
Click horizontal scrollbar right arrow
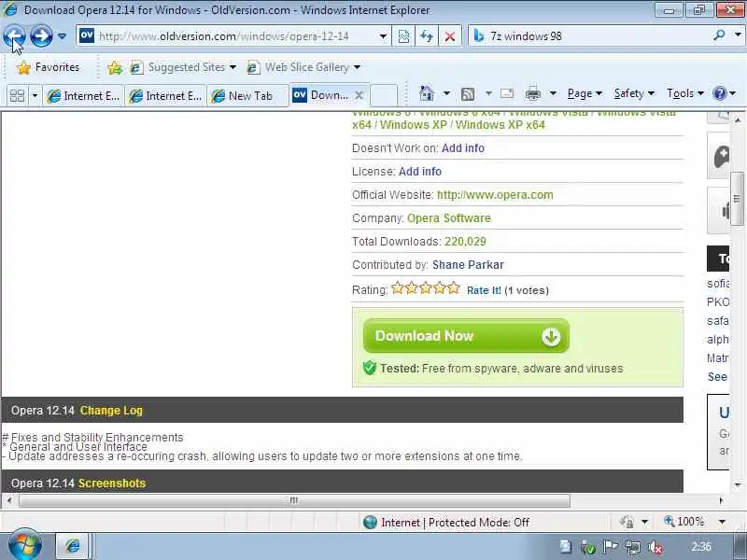point(721,500)
